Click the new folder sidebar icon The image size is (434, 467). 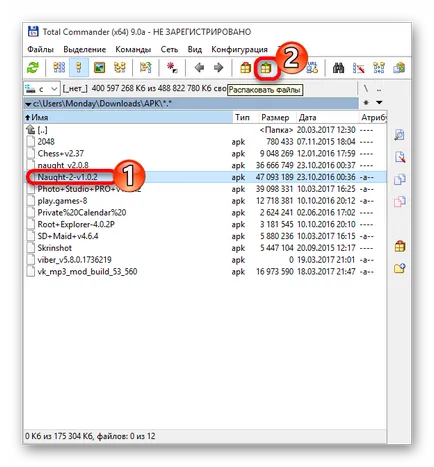point(399,268)
